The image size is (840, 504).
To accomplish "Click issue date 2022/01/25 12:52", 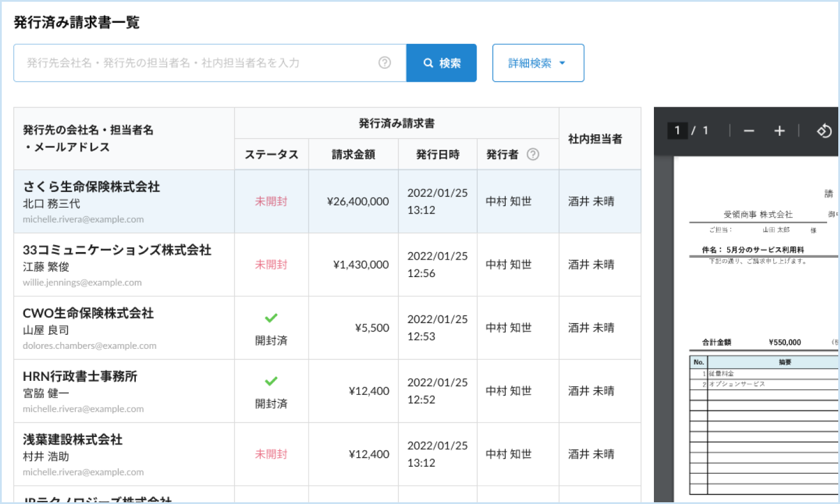I will point(437,391).
